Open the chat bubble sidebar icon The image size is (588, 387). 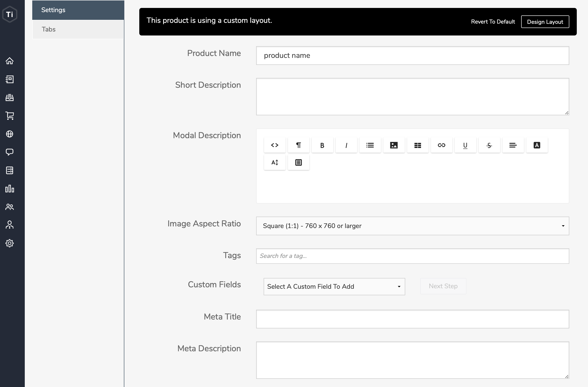(x=10, y=152)
